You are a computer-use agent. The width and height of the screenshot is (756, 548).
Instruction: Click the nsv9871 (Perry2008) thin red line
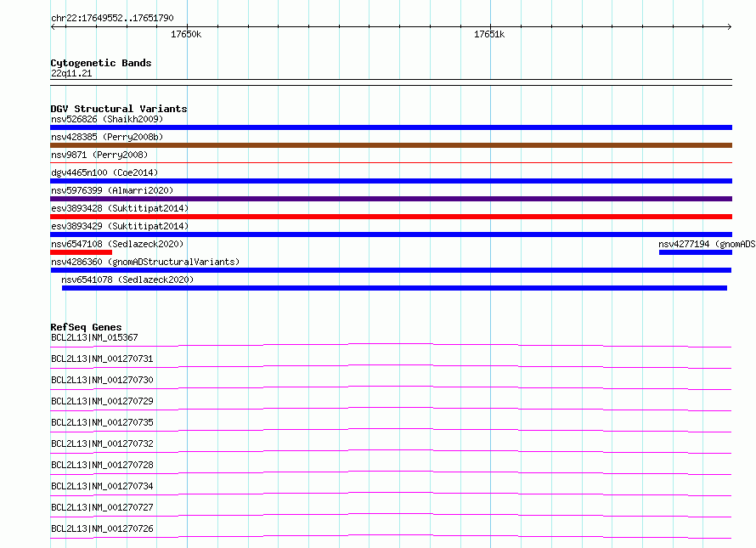point(391,163)
